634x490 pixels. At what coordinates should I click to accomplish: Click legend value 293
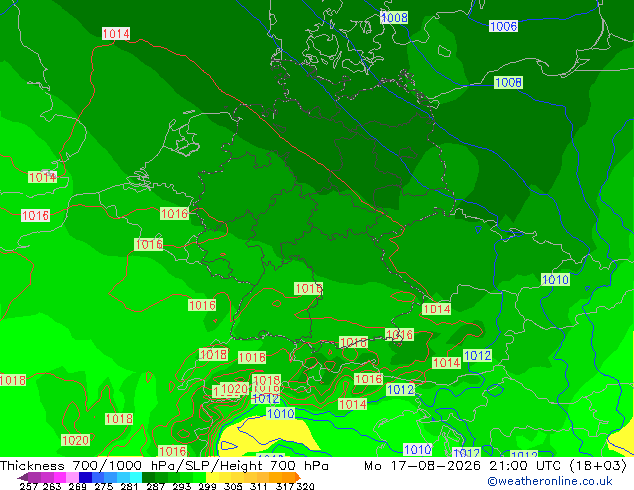181,486
